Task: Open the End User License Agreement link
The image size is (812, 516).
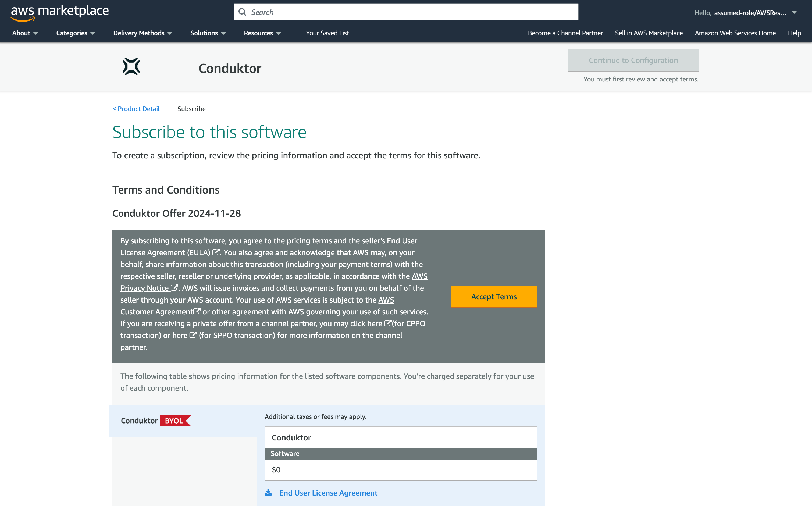Action: (328, 492)
